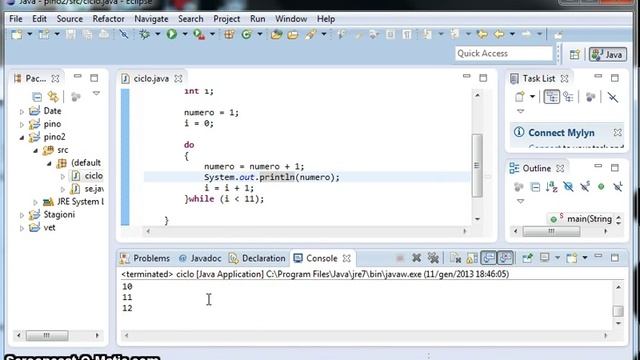The height and width of the screenshot is (360, 640).
Task: Focus the Quick Access search field
Action: coord(504,53)
